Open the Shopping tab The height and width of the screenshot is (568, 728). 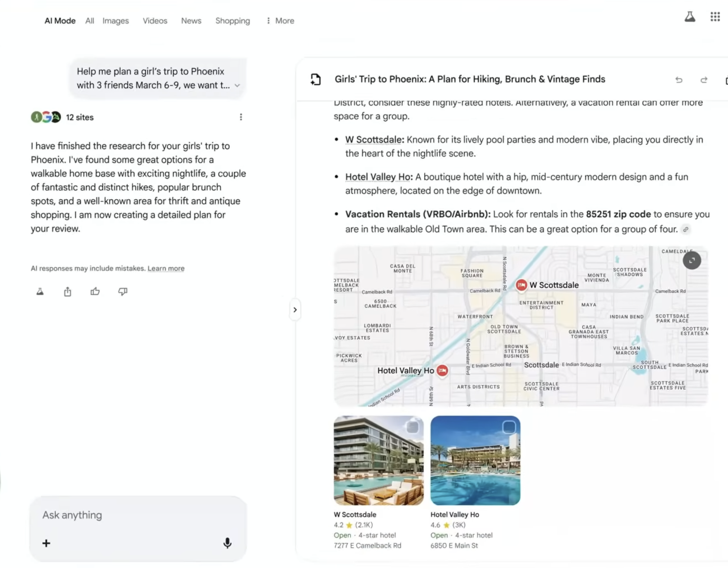point(232,21)
